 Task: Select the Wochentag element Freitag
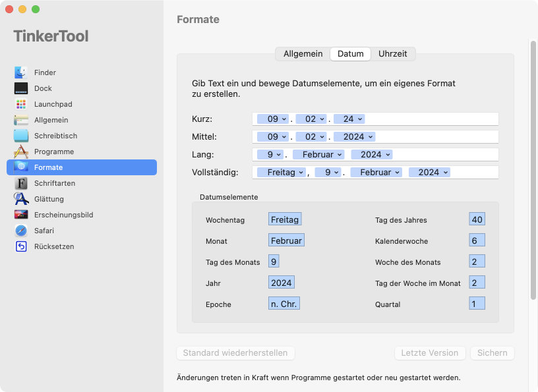(x=285, y=219)
